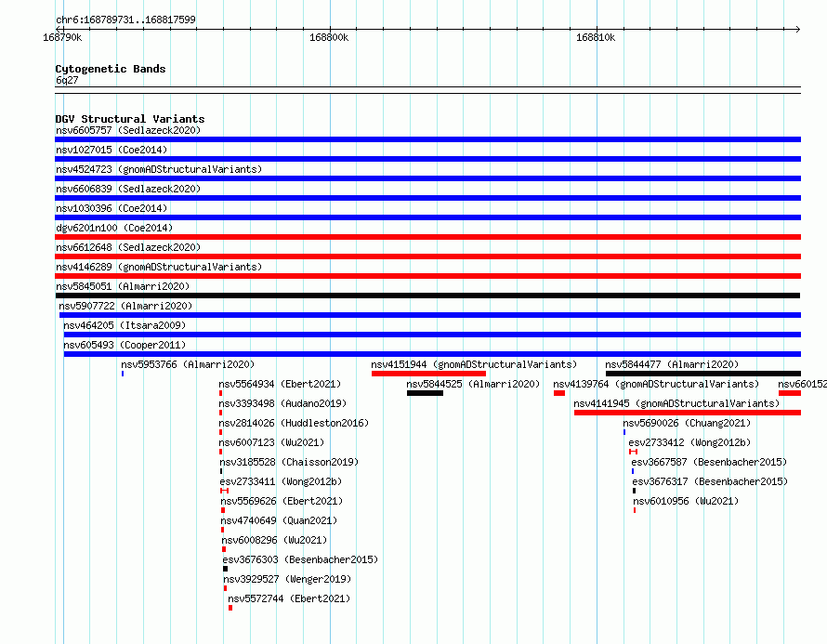The width and height of the screenshot is (827, 644).
Task: Click the DGV Structural Variants track heading
Action: [130, 119]
